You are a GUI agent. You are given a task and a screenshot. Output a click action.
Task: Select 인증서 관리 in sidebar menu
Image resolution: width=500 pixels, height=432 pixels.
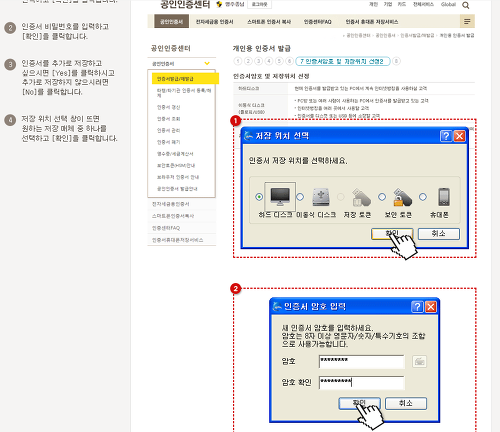coord(168,131)
